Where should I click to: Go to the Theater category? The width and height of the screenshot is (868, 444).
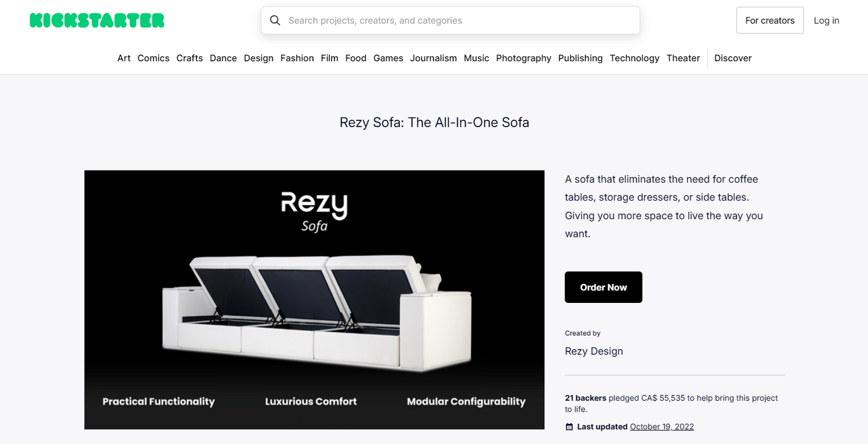(683, 58)
